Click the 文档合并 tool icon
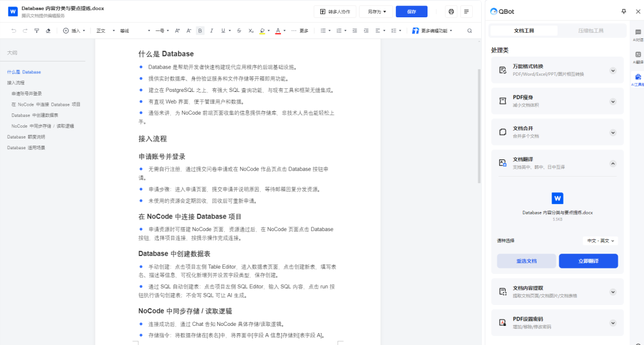The image size is (644, 345). pos(503,132)
